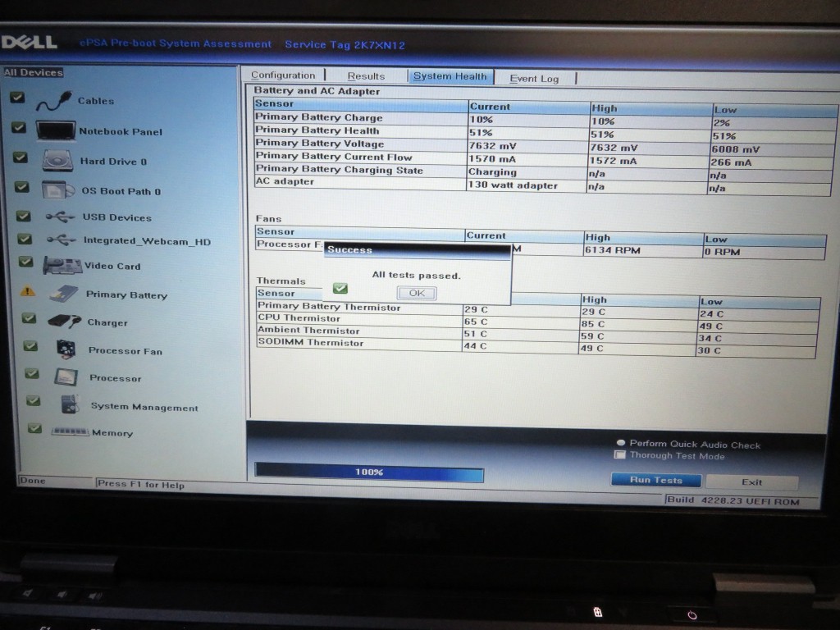Toggle the Processor Fan checkbox
This screenshot has height=630, width=840.
point(30,346)
